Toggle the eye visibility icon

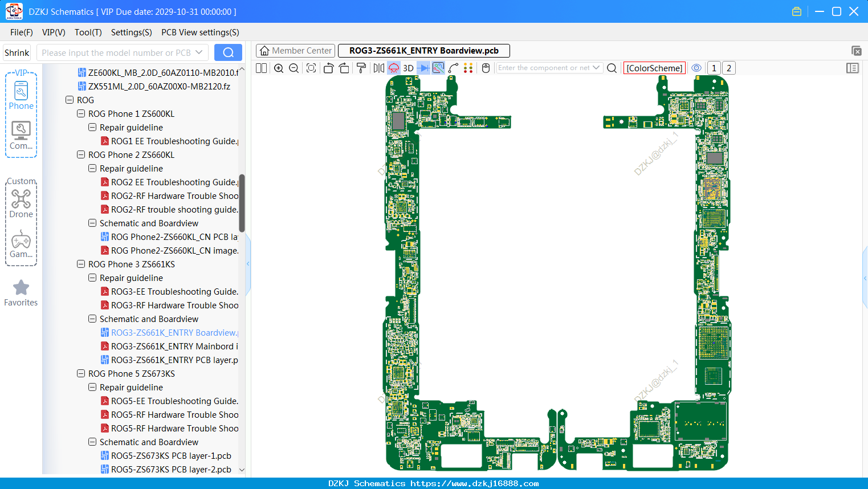point(696,68)
